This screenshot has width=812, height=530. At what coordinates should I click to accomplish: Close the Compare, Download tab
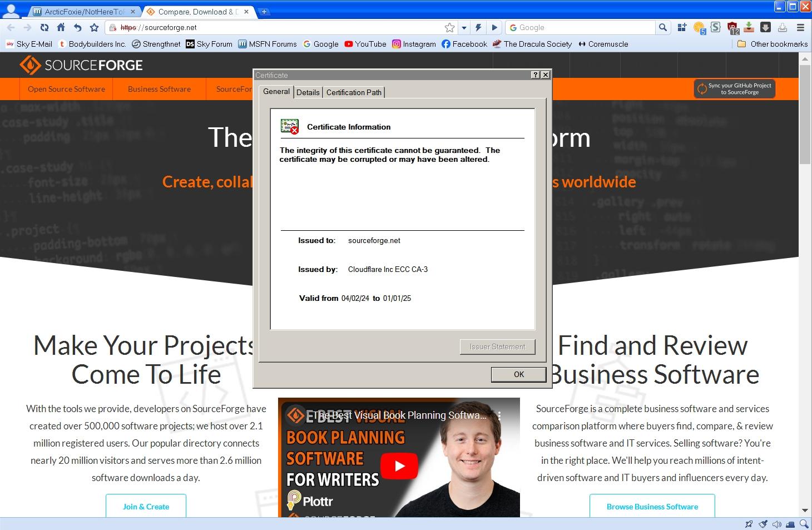click(246, 11)
